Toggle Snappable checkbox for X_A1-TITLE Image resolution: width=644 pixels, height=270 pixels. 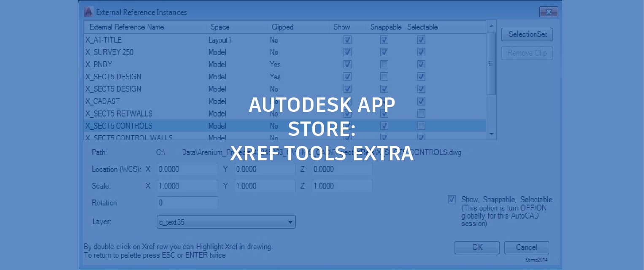[384, 40]
